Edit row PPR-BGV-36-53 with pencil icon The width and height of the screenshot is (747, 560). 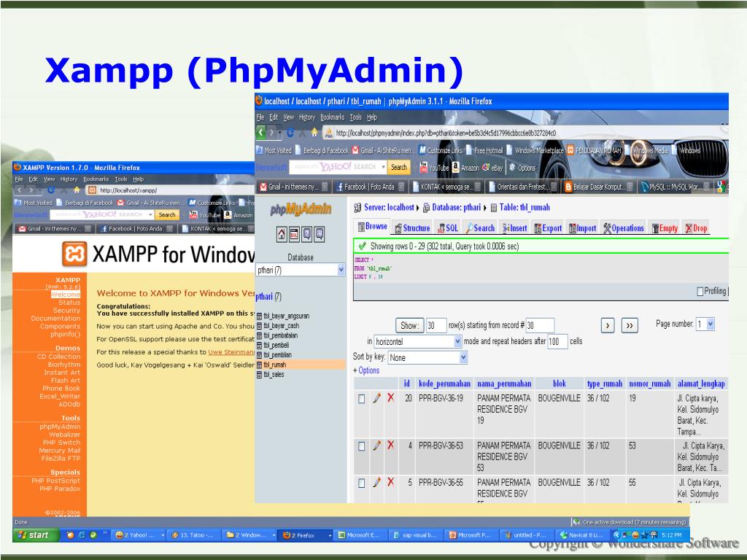click(376, 446)
